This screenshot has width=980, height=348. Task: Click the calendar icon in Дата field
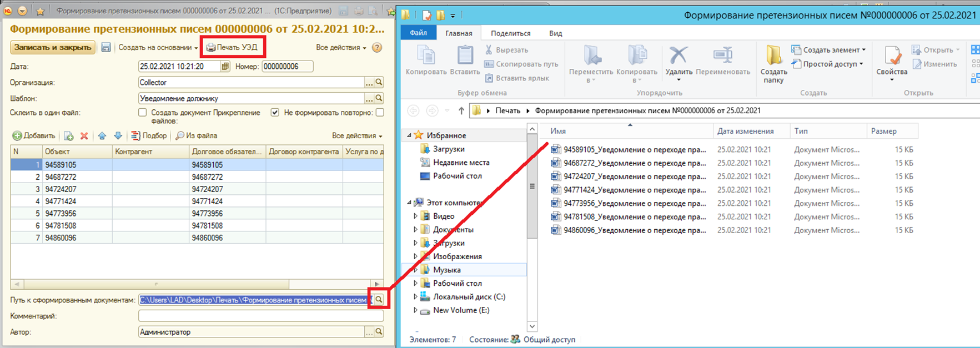click(225, 67)
